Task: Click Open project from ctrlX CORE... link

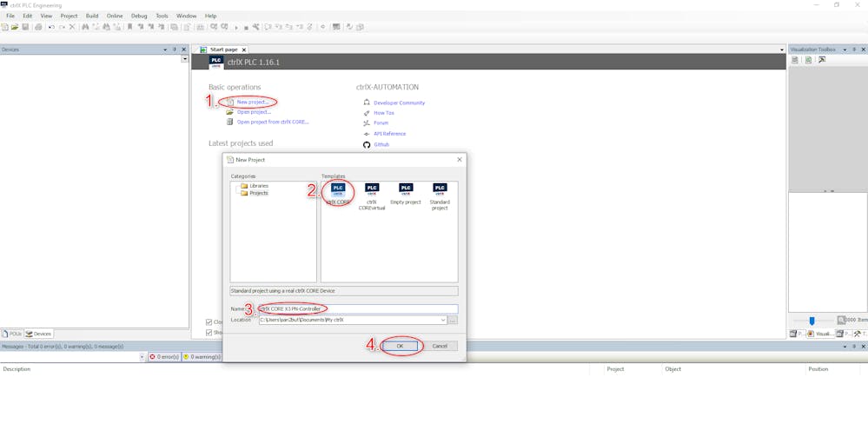Action: click(273, 122)
